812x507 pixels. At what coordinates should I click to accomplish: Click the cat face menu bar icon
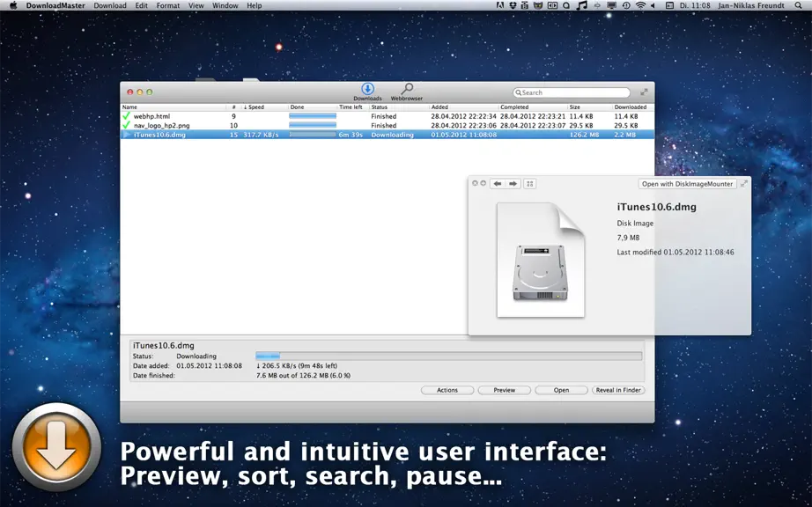coord(538,5)
